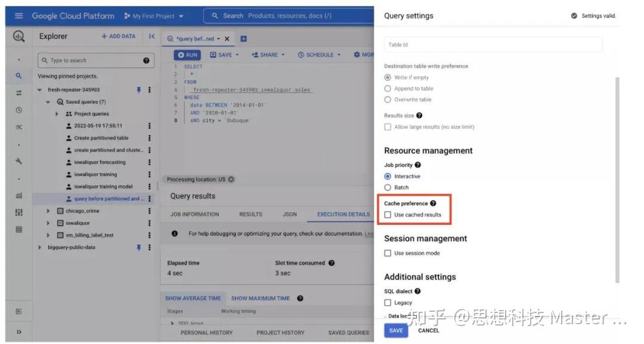Show help for Results size
644x344 pixels.
click(419, 115)
